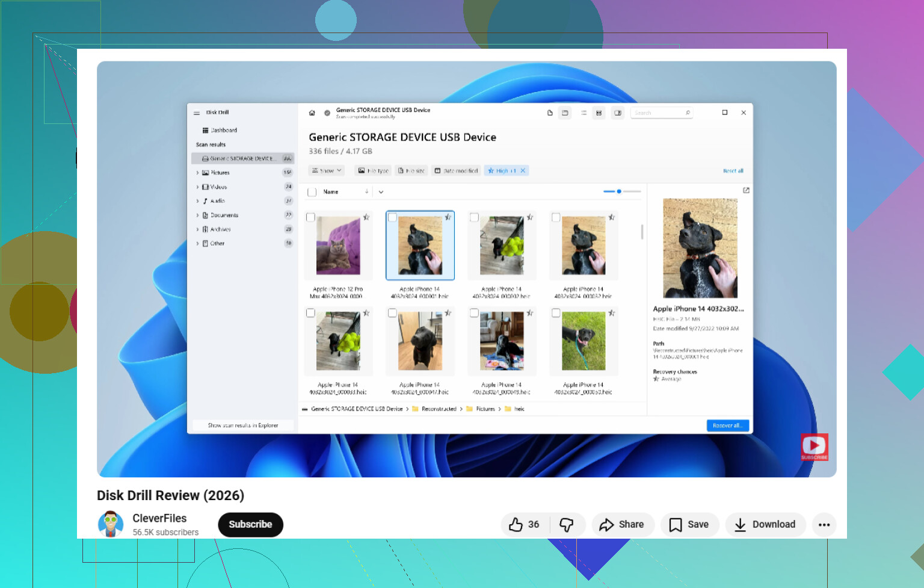Tick the checkbox on 000032.heic thumbnail
Screen dimensions: 924x588
[556, 217]
